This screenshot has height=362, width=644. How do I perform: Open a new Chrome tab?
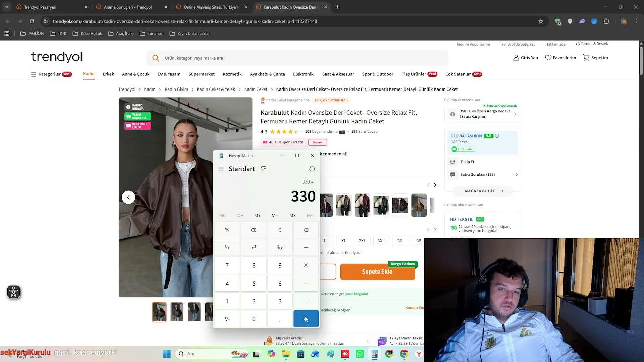click(337, 7)
